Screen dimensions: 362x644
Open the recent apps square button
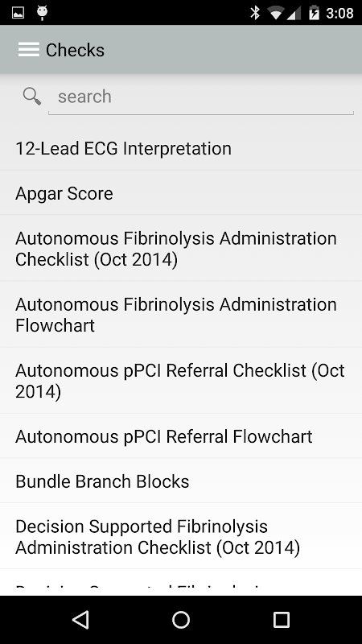282,619
